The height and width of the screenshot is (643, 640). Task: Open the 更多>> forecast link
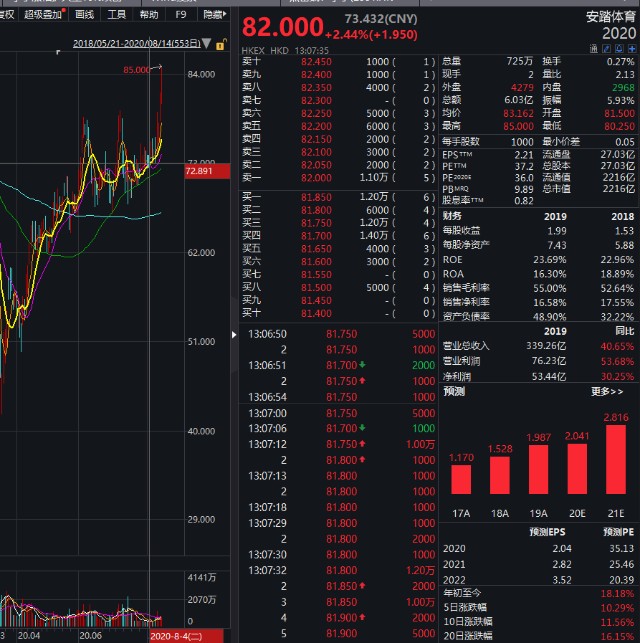pyautogui.click(x=607, y=392)
